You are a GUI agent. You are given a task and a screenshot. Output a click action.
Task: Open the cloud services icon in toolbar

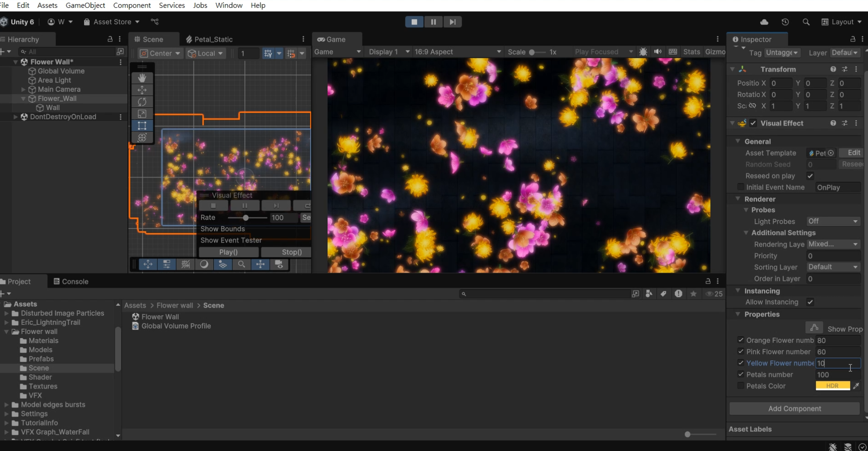coord(765,21)
